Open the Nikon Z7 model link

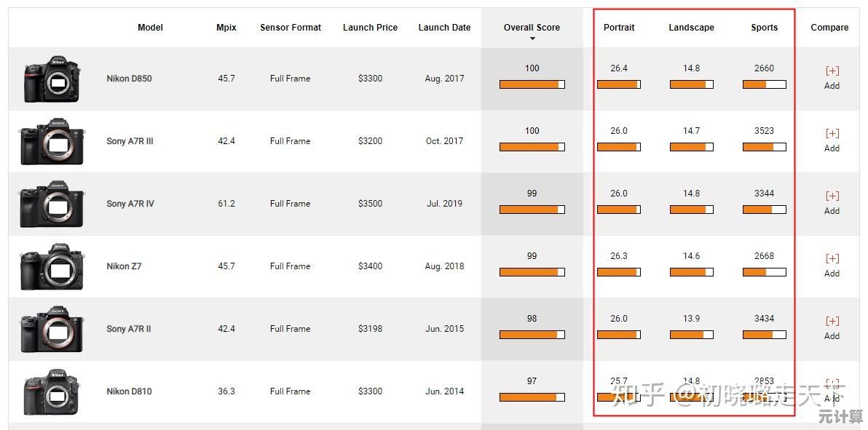pyautogui.click(x=124, y=266)
